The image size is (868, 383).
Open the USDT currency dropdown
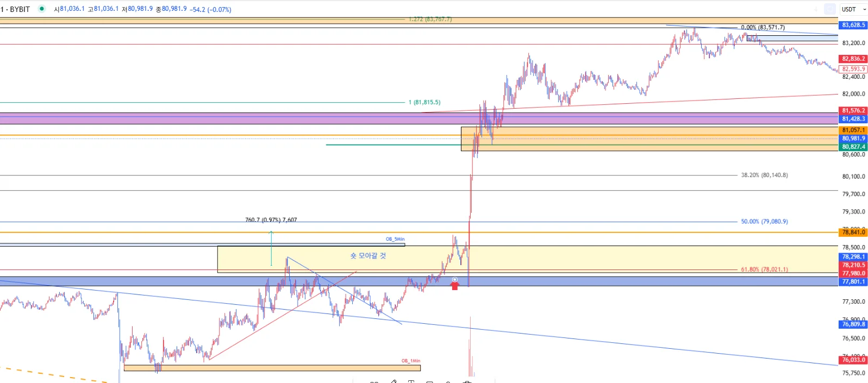pos(853,9)
